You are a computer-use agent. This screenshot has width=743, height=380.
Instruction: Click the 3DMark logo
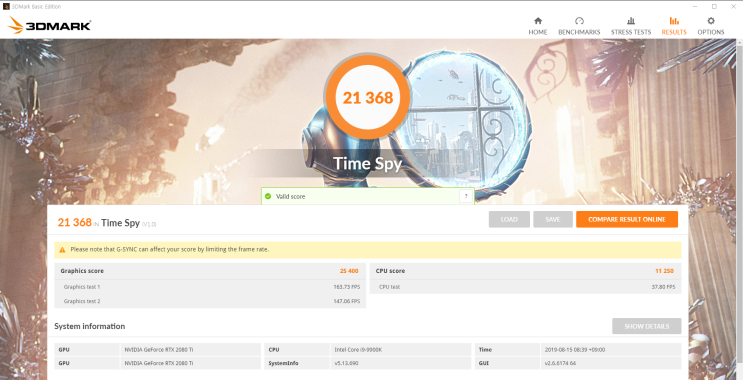pyautogui.click(x=49, y=25)
